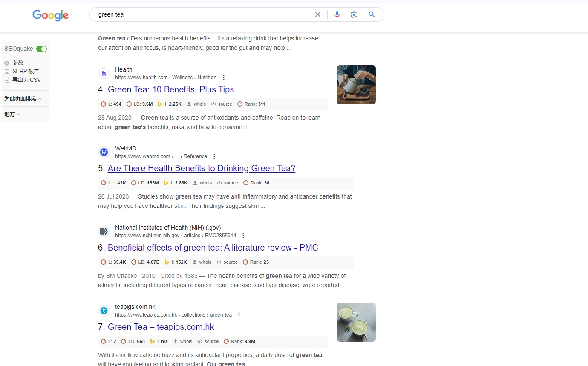The width and height of the screenshot is (588, 366).
Task: Go to Google home via logo
Action: pyautogui.click(x=50, y=15)
